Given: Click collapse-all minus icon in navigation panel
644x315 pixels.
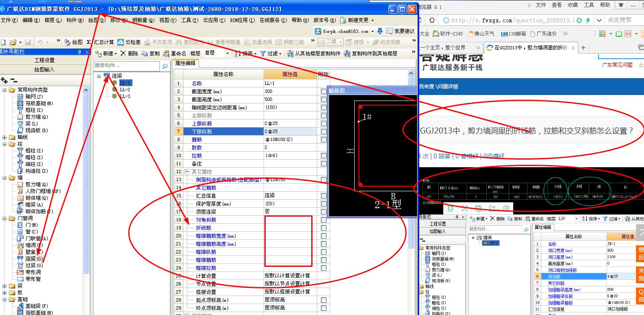Looking at the screenshot, I should coord(14,80).
